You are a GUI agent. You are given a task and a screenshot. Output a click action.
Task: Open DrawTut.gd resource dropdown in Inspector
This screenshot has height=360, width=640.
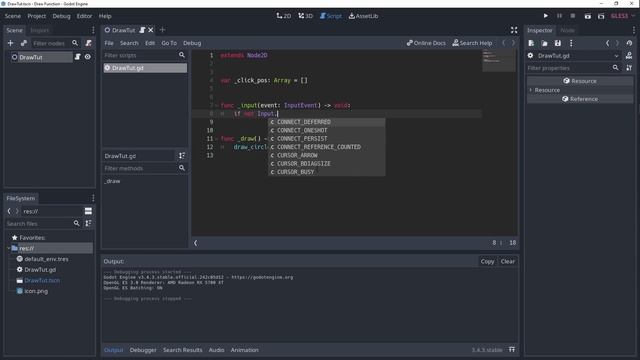pyautogui.click(x=574, y=56)
